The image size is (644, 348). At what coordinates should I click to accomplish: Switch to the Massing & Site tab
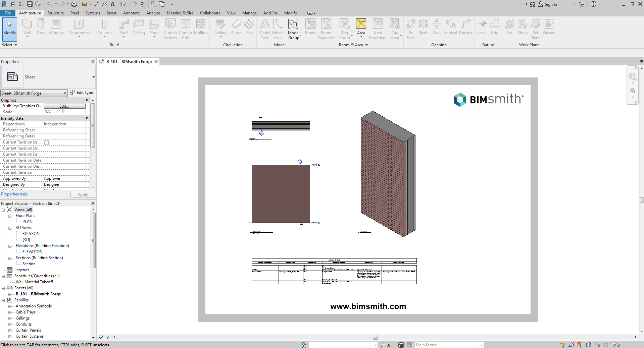180,13
